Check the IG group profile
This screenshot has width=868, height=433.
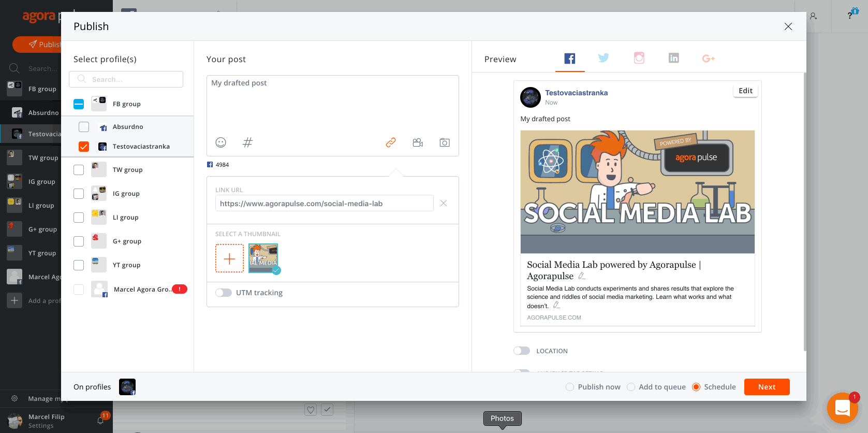coord(79,194)
